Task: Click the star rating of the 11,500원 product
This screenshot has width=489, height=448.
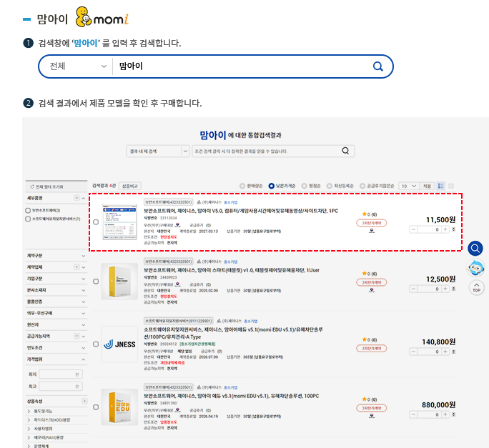Action: (365, 214)
